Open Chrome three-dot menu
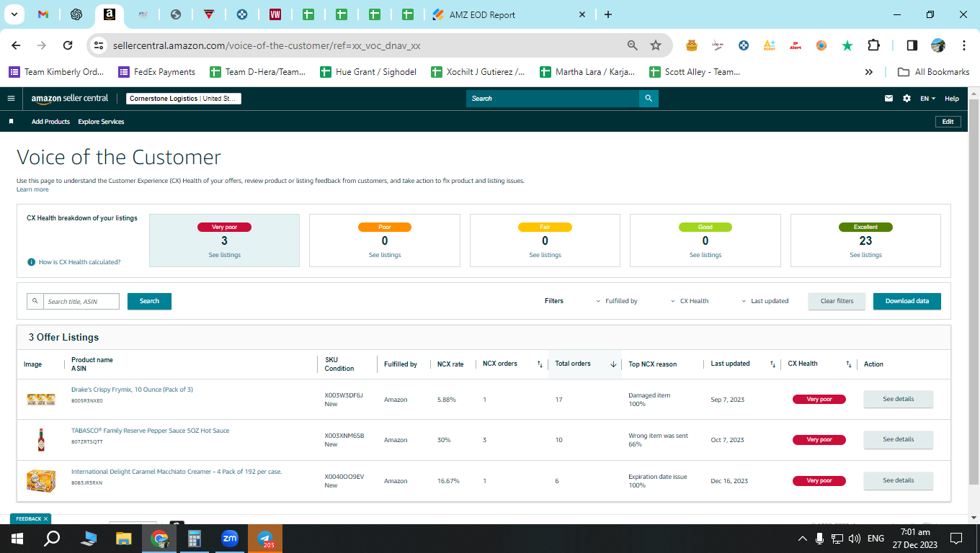The width and height of the screenshot is (980, 553). tap(964, 45)
